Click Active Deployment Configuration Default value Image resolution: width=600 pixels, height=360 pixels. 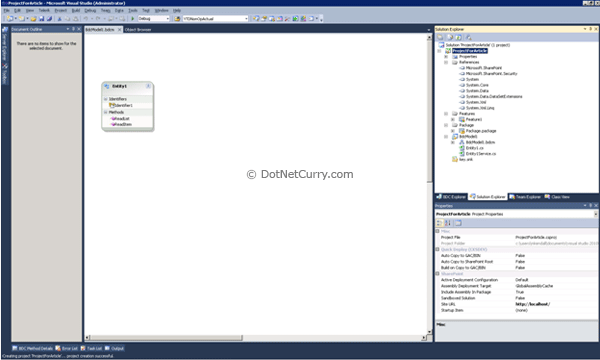pos(522,280)
